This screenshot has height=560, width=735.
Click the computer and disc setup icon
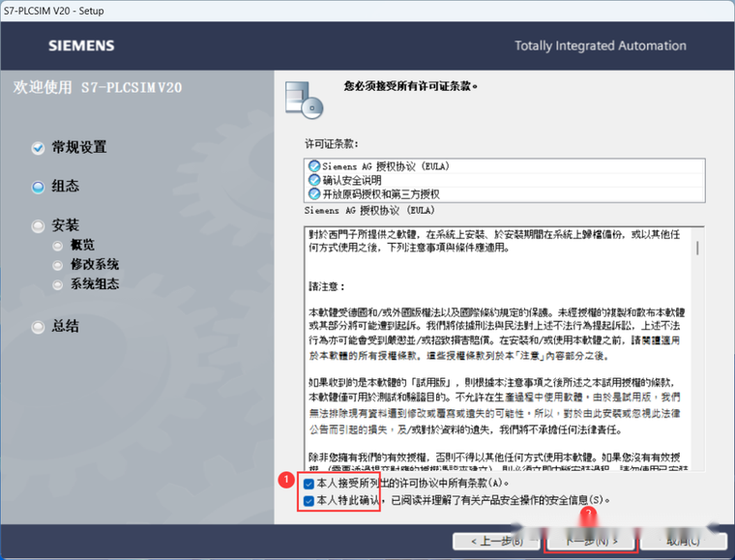tap(305, 100)
